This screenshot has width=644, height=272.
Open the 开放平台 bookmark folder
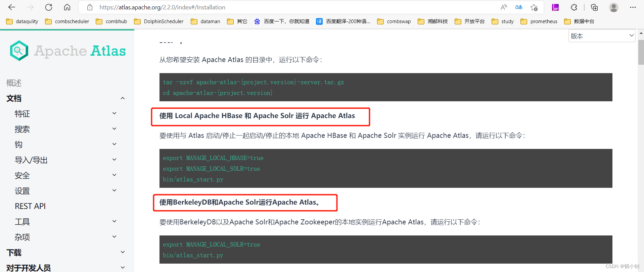point(470,21)
